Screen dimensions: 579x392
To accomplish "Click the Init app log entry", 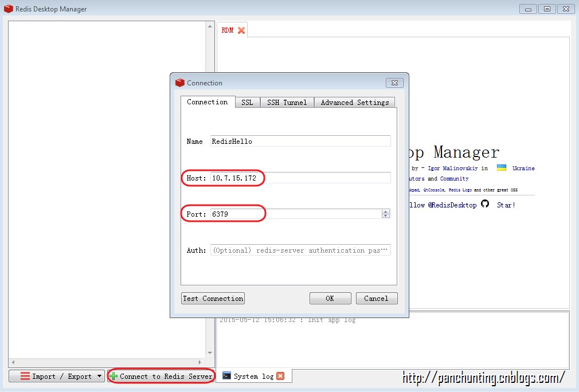I will (287, 320).
